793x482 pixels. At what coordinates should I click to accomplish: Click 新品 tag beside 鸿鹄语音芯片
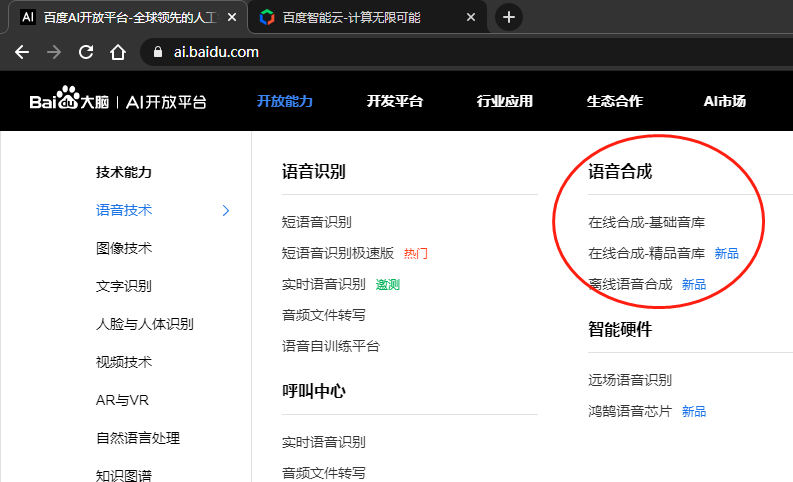click(694, 412)
